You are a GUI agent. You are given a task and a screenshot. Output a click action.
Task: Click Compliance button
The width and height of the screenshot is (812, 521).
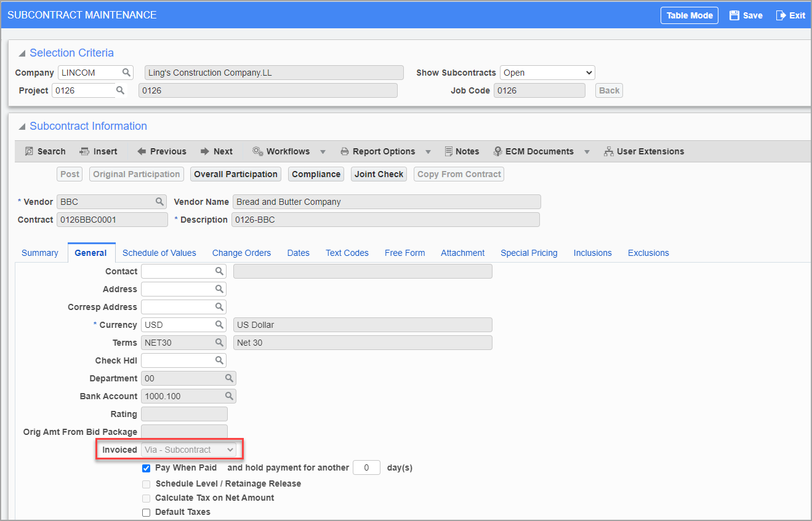(x=316, y=174)
